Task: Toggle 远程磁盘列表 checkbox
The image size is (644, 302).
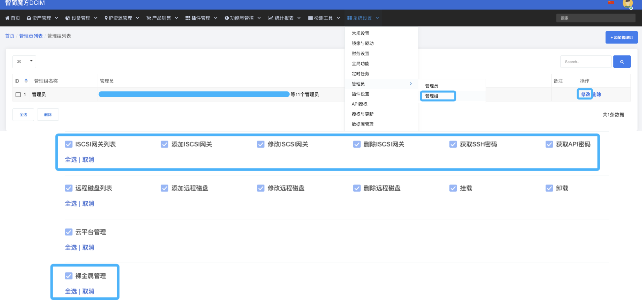Action: click(x=69, y=188)
